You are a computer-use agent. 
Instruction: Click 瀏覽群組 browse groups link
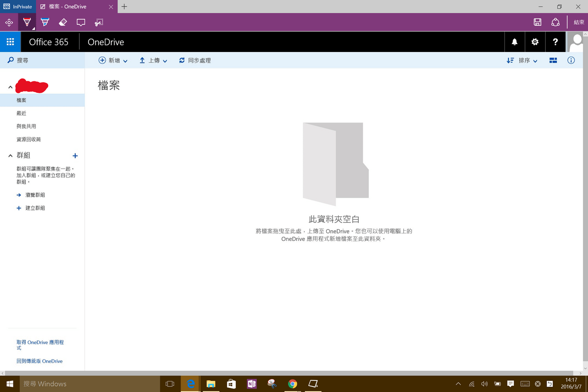31,195
